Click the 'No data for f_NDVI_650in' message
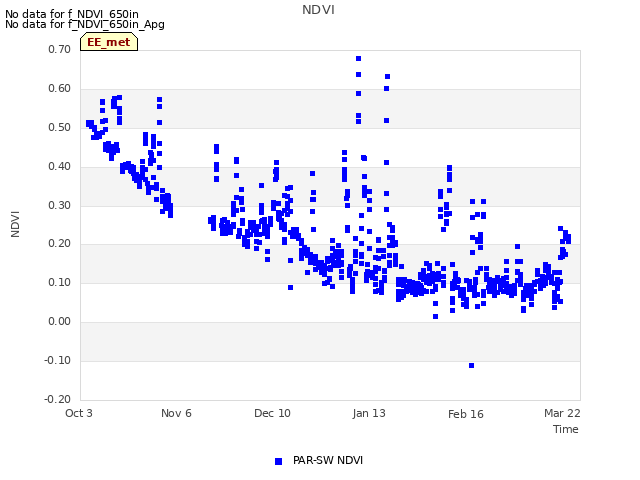The image size is (640, 480). pyautogui.click(x=72, y=14)
